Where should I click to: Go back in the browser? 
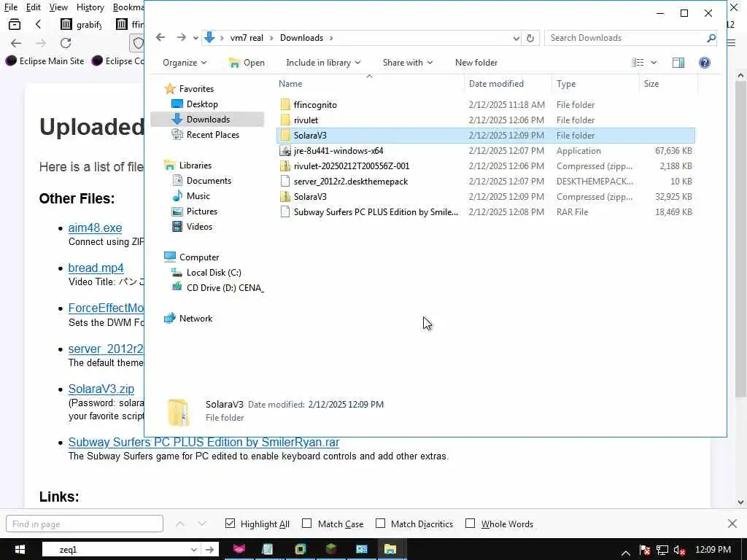click(x=16, y=43)
